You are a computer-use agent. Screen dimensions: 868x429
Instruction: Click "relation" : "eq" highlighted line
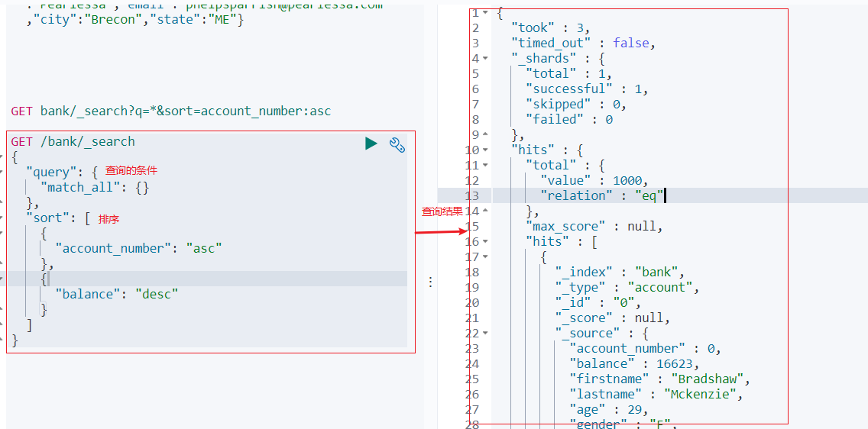pyautogui.click(x=601, y=195)
